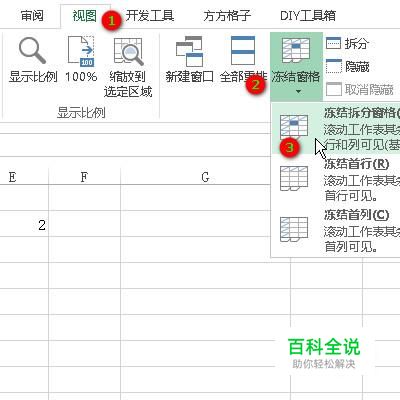Click the 显示比例 magnifier icon

click(x=33, y=51)
